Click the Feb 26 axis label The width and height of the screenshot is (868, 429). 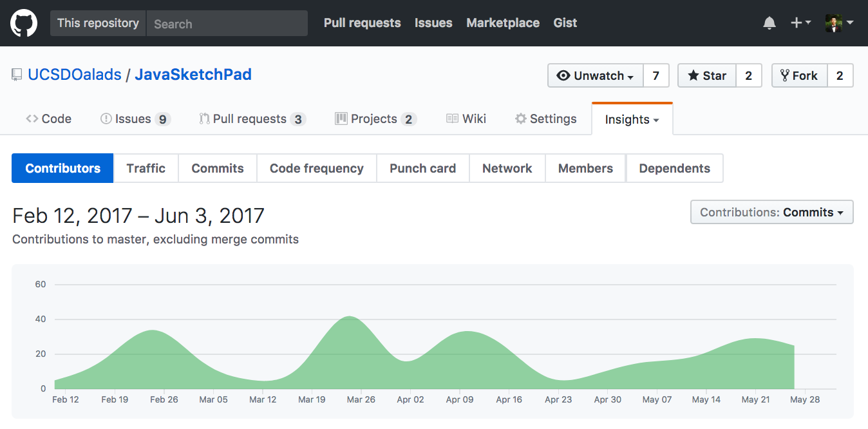(164, 399)
